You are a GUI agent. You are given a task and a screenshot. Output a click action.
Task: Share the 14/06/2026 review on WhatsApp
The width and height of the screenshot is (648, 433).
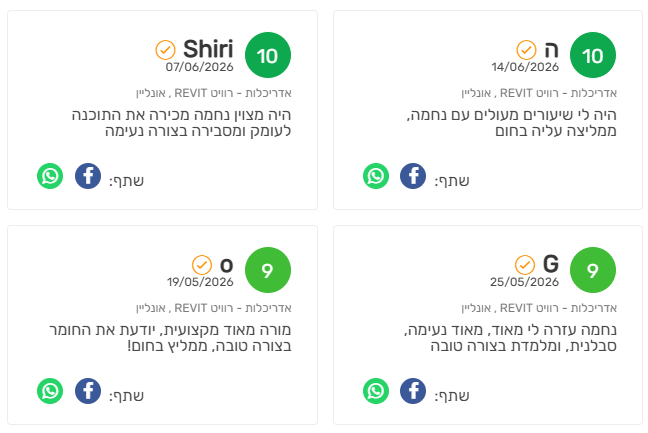click(376, 176)
